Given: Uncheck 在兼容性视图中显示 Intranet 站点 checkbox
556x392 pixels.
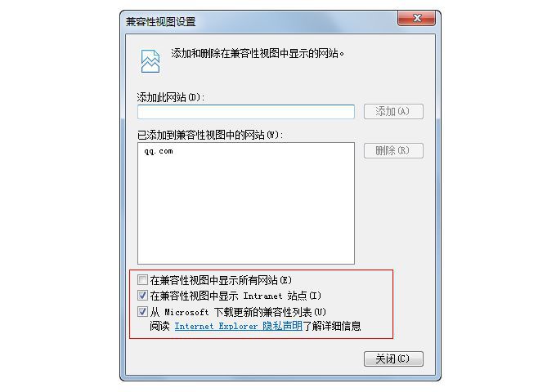Looking at the screenshot, I should pyautogui.click(x=142, y=296).
